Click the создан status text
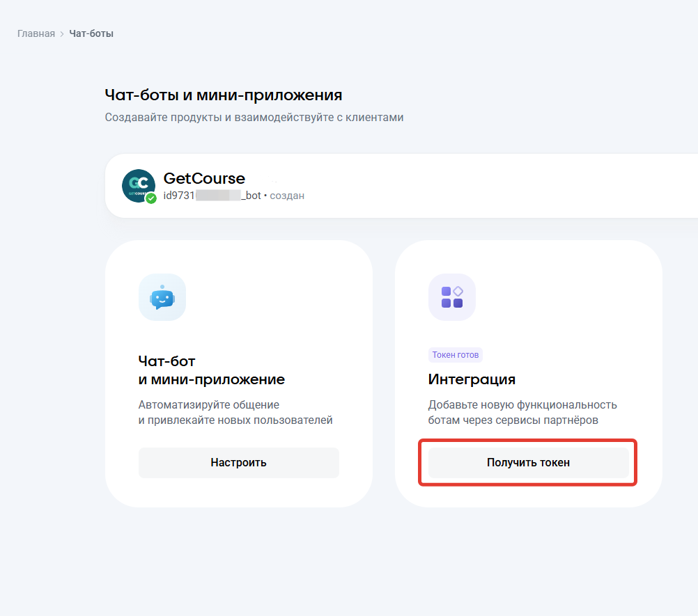Viewport: 698px width, 616px height. coord(287,196)
